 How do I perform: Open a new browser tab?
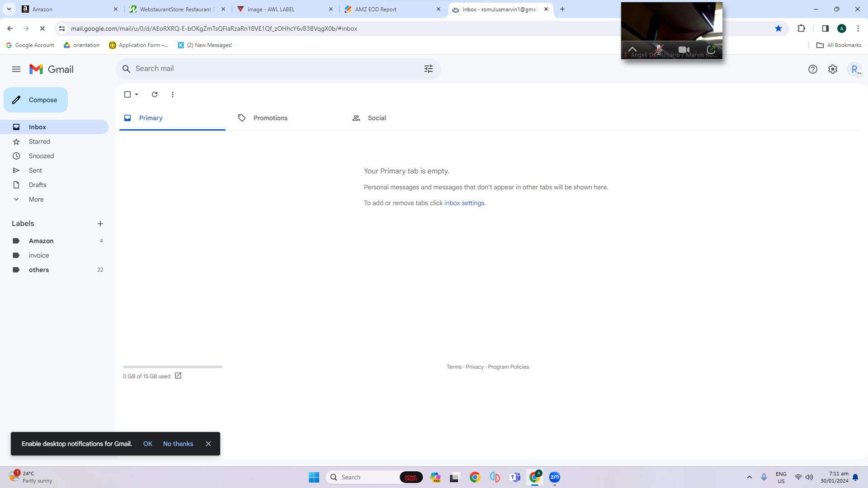click(x=562, y=9)
